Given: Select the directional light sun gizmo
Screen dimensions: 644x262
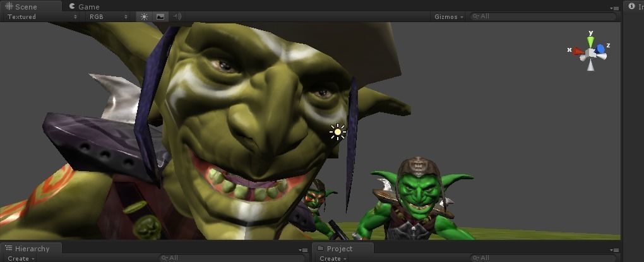Looking at the screenshot, I should (338, 132).
